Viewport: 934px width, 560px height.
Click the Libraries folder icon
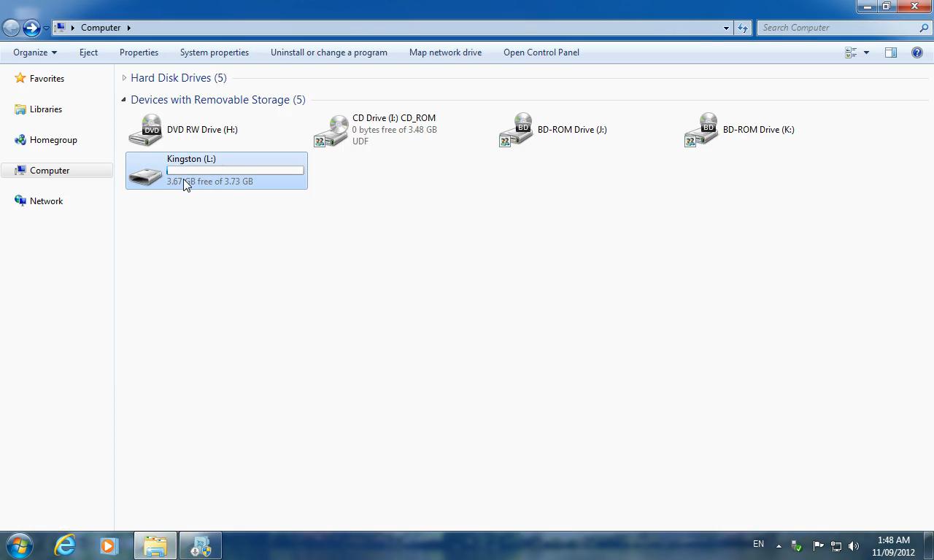tap(20, 109)
